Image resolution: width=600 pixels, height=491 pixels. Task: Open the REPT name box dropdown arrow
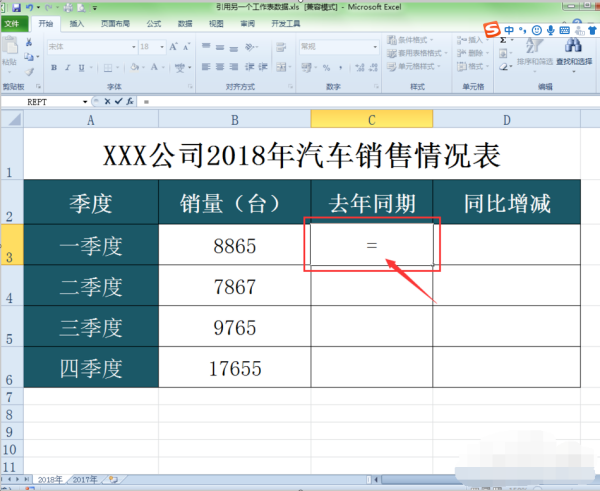tap(85, 102)
